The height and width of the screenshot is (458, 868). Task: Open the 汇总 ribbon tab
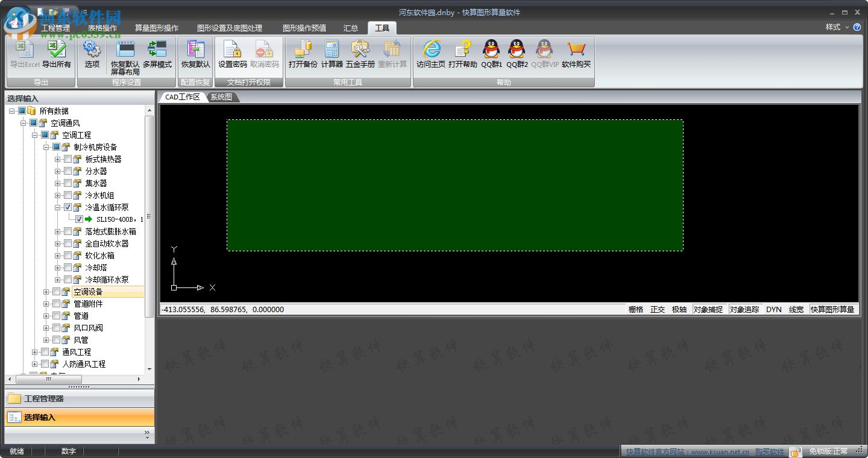(351, 28)
